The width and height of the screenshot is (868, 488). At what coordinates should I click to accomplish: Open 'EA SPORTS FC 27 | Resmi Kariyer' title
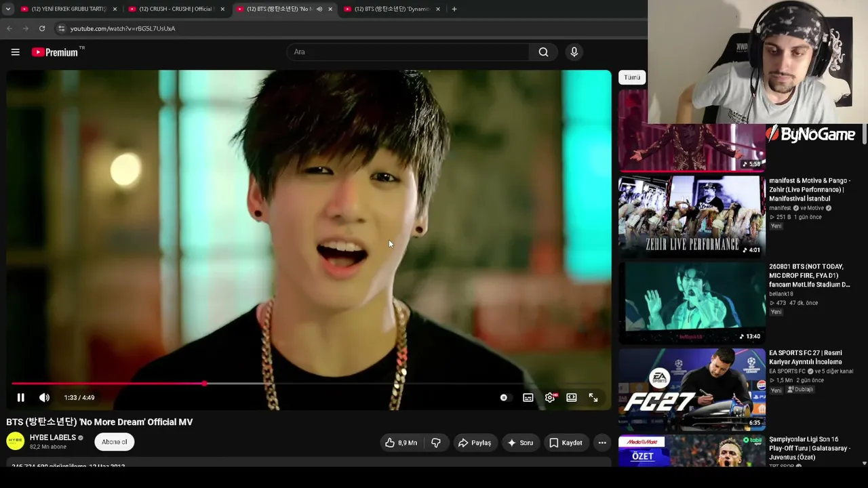click(806, 357)
